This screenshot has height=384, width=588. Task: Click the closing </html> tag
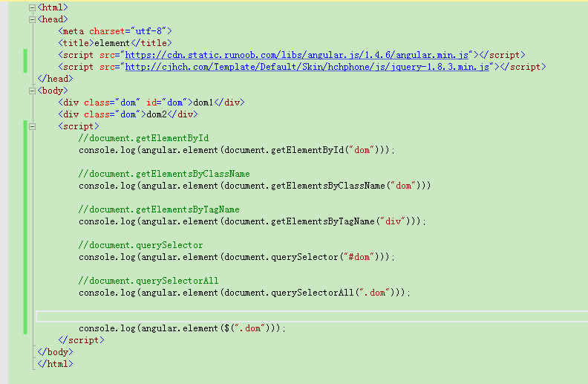[x=55, y=364]
